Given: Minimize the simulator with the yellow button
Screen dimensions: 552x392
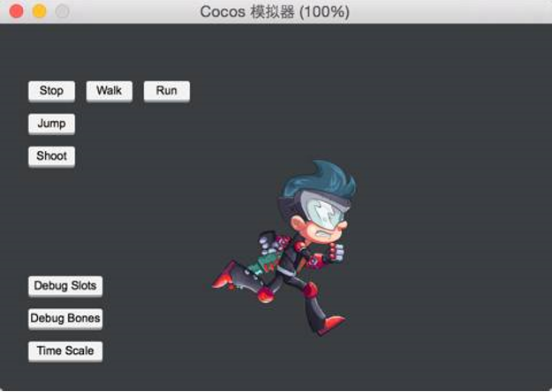Looking at the screenshot, I should click(40, 11).
